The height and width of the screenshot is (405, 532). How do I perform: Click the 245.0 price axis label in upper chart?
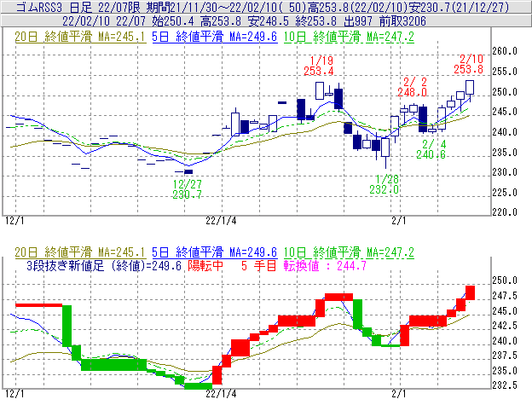(x=505, y=112)
